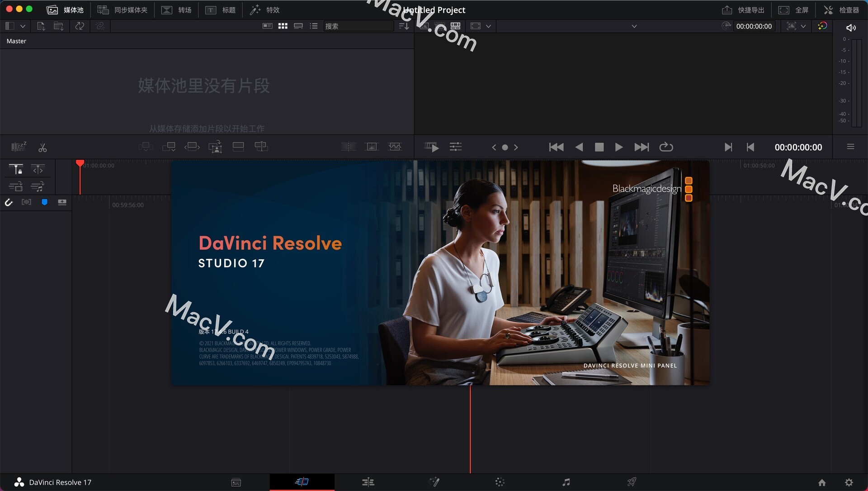Click the play forward button

point(619,147)
